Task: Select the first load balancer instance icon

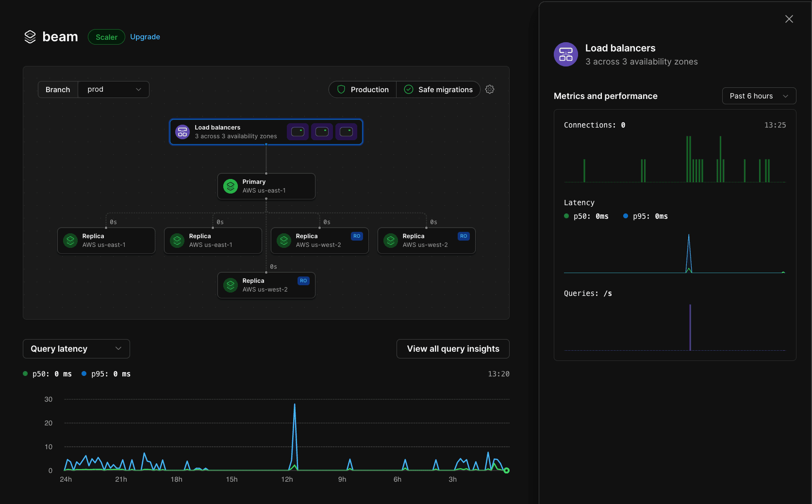Action: 298,132
